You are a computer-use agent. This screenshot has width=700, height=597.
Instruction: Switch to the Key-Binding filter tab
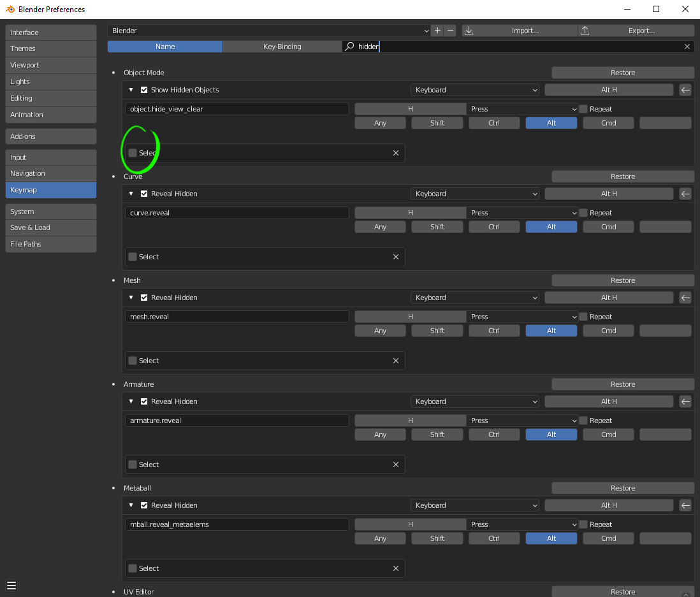(x=282, y=46)
